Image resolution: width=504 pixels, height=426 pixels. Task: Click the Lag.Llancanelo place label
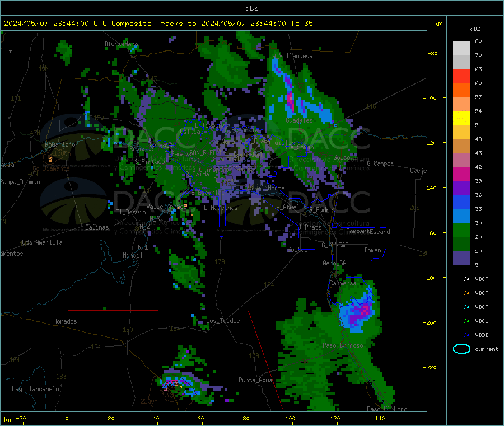coord(35,389)
